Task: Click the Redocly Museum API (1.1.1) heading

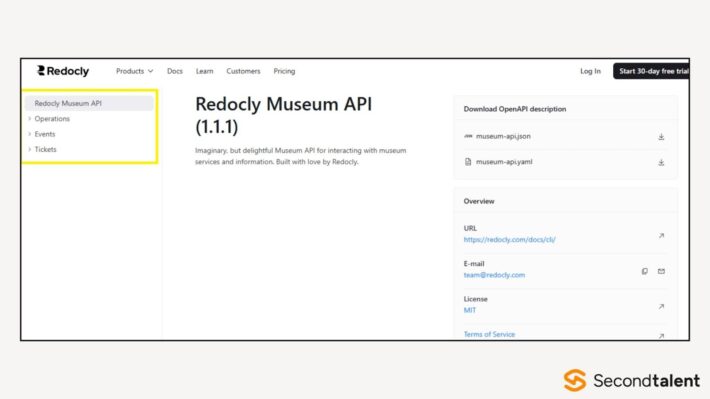Action: tap(283, 115)
